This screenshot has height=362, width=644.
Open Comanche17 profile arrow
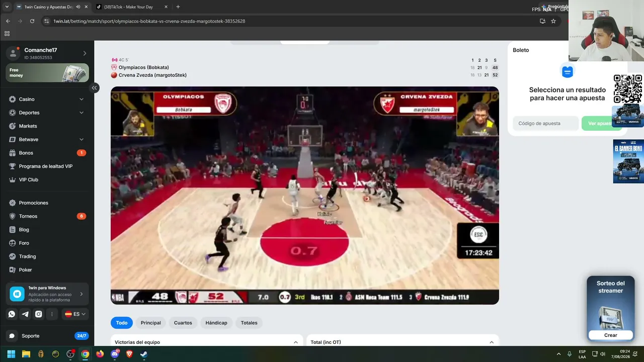85,53
